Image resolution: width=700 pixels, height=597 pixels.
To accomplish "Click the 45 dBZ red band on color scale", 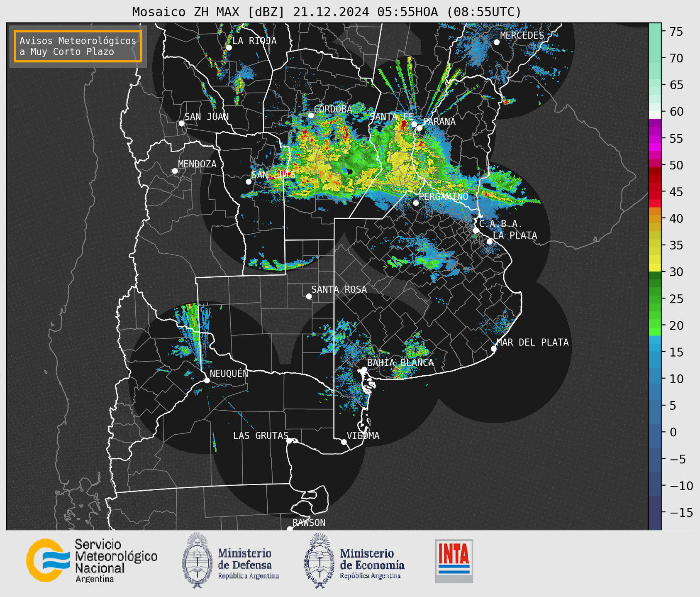I will (x=655, y=192).
